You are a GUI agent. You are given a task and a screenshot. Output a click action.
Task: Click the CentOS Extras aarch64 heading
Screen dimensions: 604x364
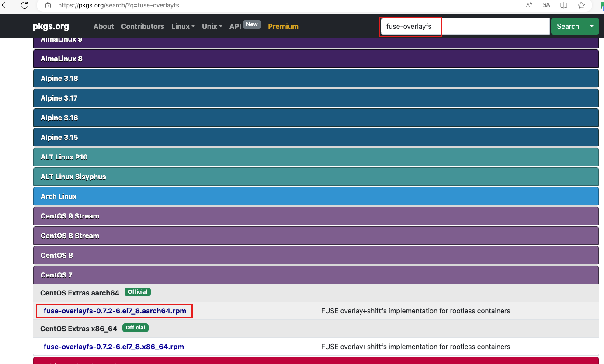(80, 293)
